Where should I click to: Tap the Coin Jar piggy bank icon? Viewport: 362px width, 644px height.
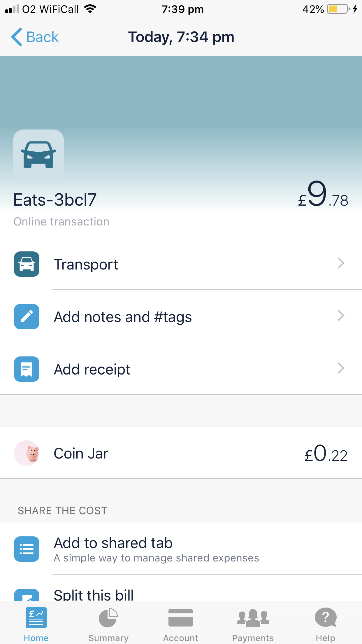point(27,453)
